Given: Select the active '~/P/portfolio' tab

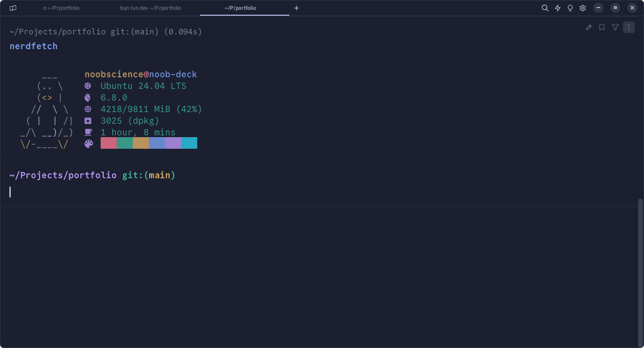Looking at the screenshot, I should pyautogui.click(x=241, y=8).
